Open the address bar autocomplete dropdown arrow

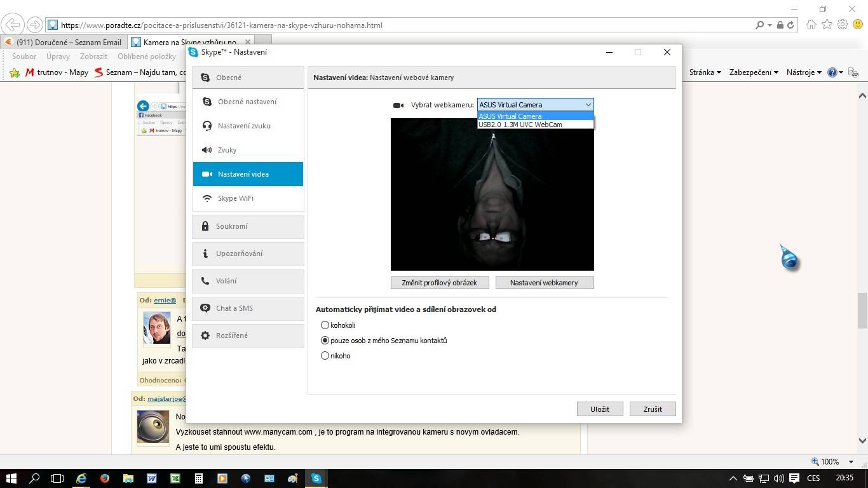pyautogui.click(x=770, y=25)
